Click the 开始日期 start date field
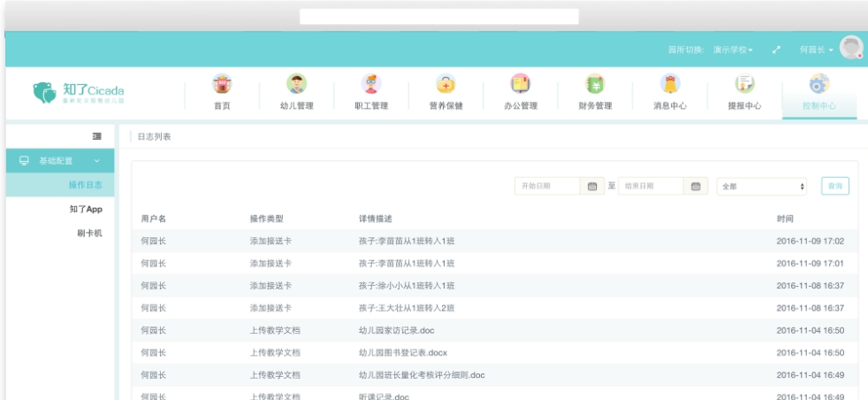868x400 pixels. click(x=548, y=186)
